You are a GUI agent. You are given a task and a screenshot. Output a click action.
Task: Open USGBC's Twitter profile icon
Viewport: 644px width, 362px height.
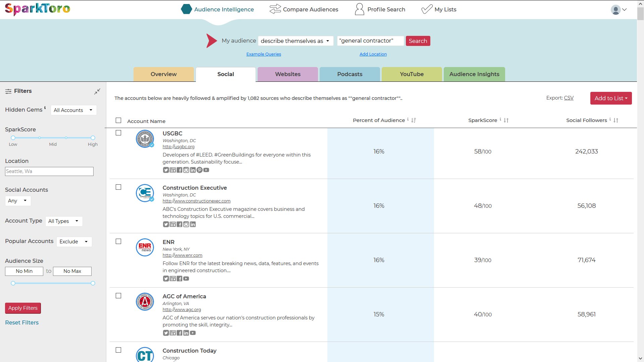coord(166,170)
